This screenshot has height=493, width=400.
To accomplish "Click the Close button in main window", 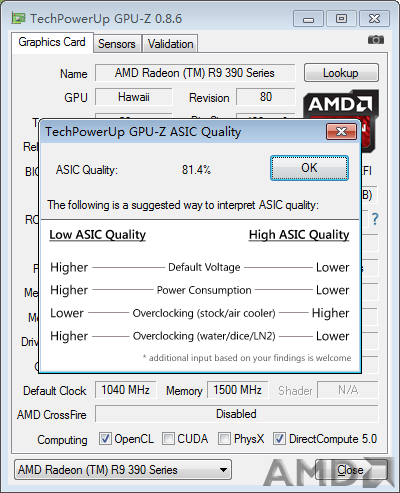I will pyautogui.click(x=350, y=470).
